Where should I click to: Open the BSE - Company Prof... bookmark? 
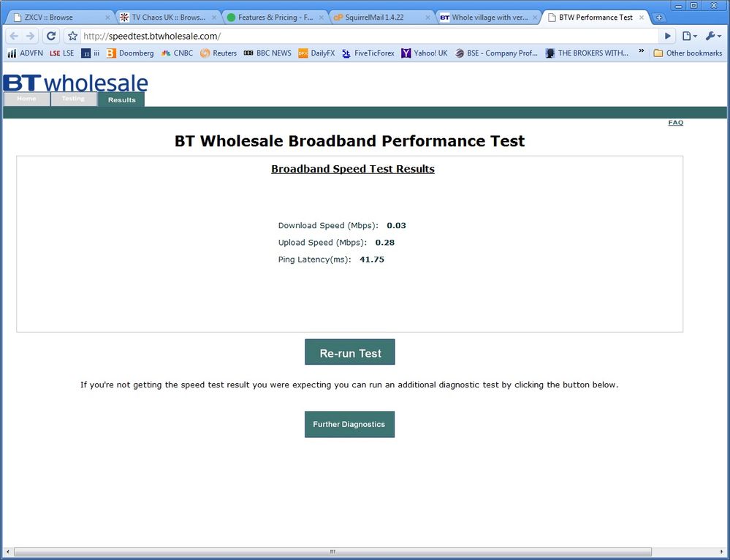[x=496, y=53]
